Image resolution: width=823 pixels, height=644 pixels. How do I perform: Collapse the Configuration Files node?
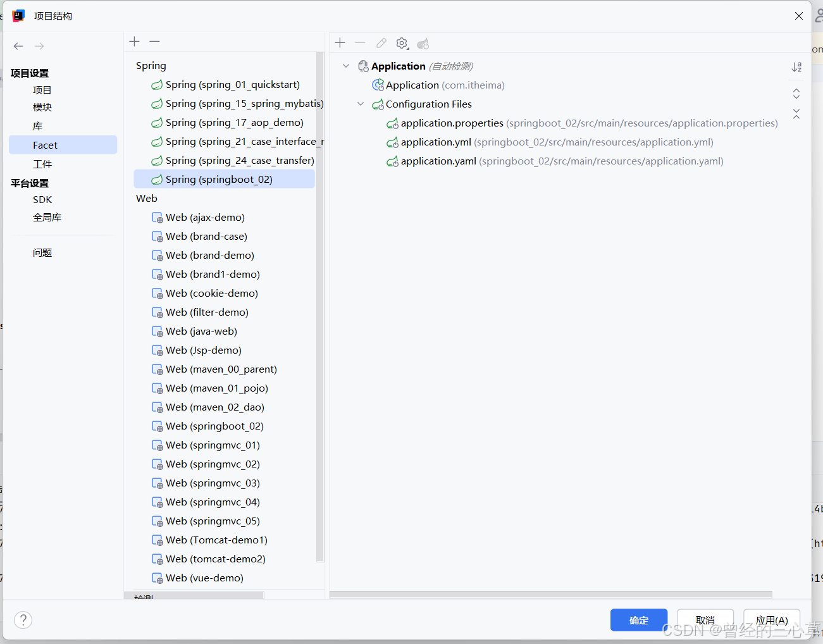tap(361, 104)
